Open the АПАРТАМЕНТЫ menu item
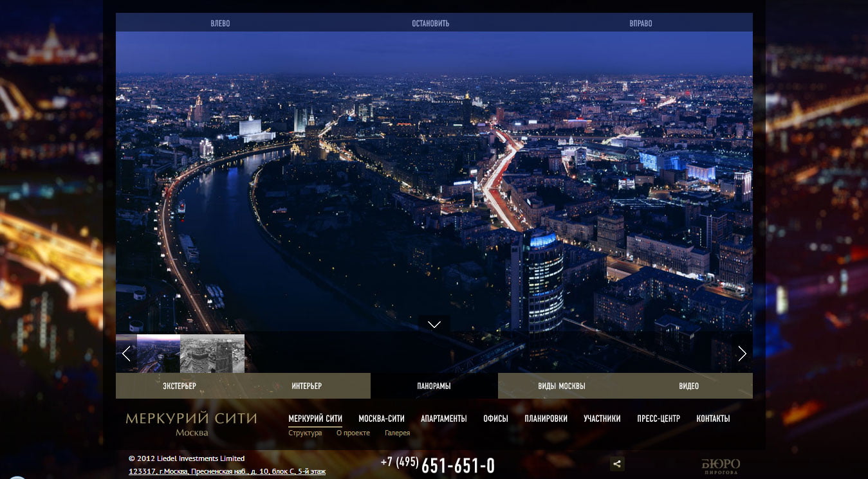868x479 pixels. [443, 419]
